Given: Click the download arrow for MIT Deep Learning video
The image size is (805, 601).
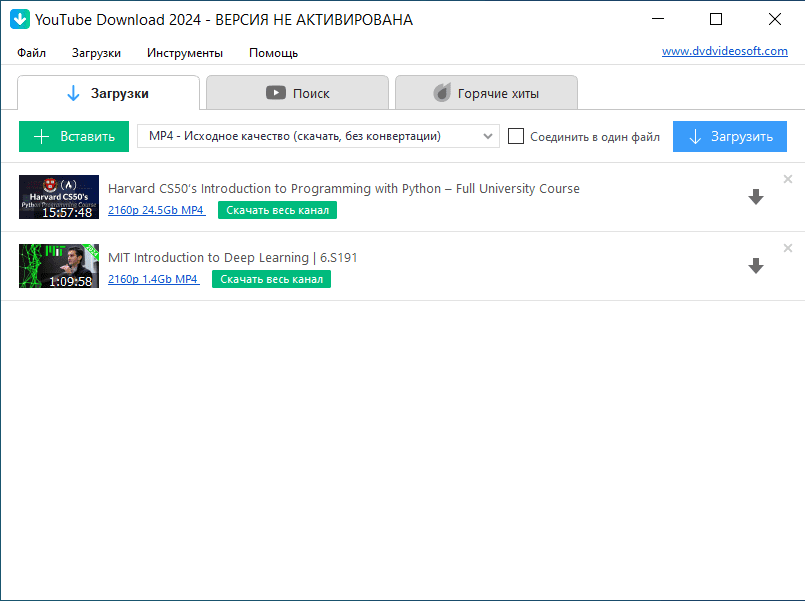Looking at the screenshot, I should [756, 266].
